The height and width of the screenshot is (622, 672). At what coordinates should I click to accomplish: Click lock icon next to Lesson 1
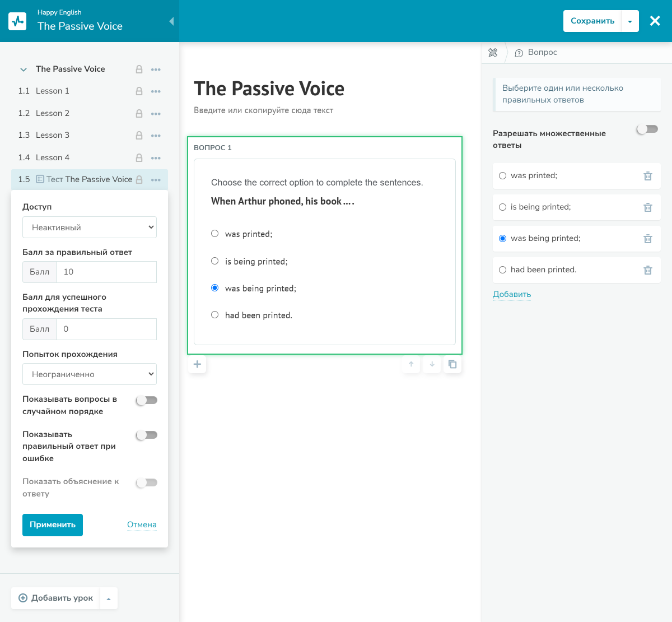click(139, 91)
